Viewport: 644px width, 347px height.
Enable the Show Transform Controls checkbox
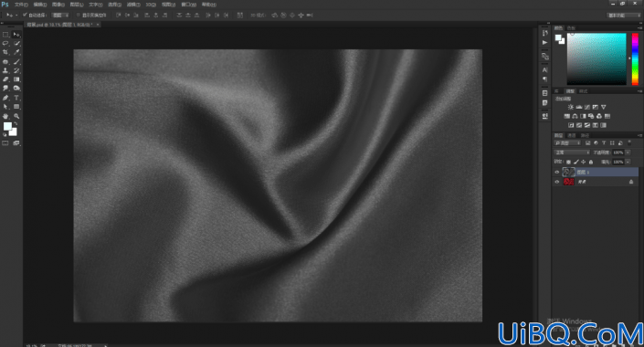pos(78,16)
